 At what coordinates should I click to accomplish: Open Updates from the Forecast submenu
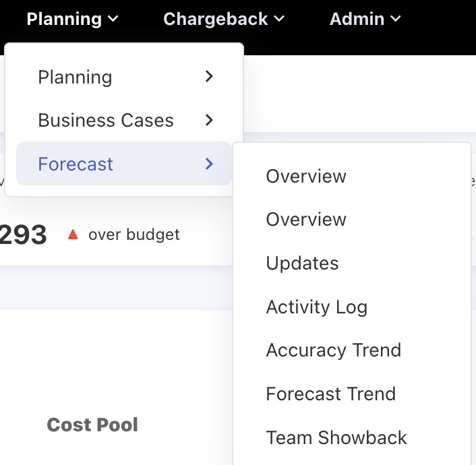pyautogui.click(x=302, y=263)
